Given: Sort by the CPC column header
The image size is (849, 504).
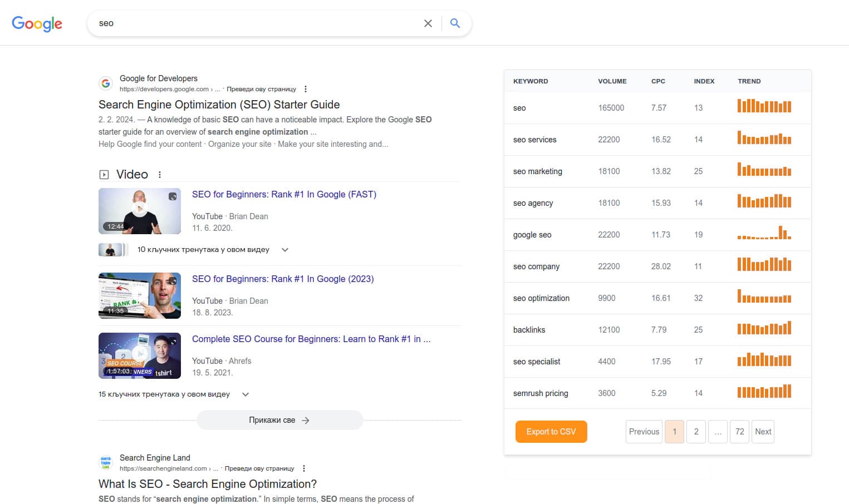Looking at the screenshot, I should pyautogui.click(x=658, y=81).
